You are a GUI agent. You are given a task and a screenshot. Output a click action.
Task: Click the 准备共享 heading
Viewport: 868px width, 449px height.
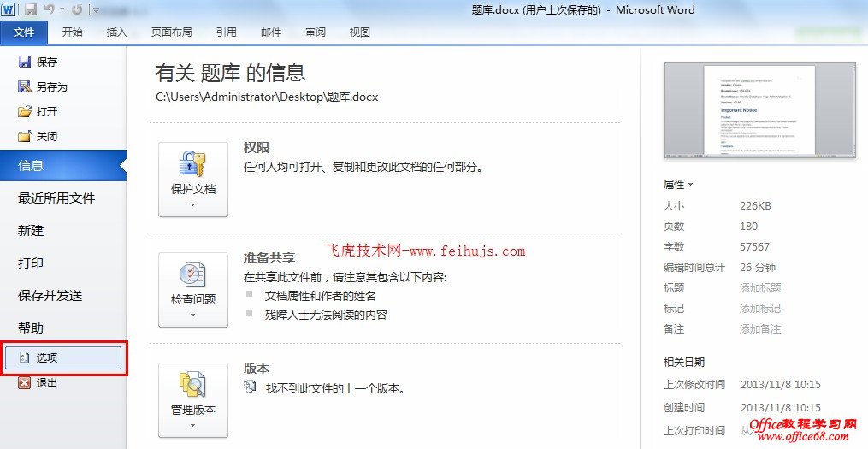click(x=269, y=258)
